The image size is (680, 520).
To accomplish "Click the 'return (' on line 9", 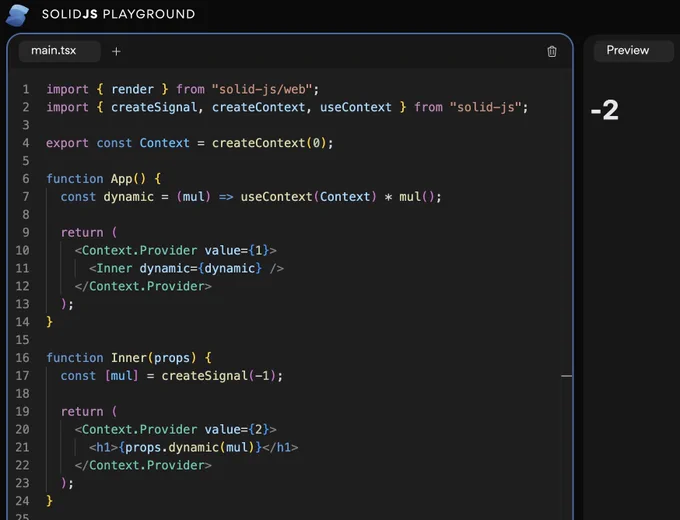I will coord(89,232).
